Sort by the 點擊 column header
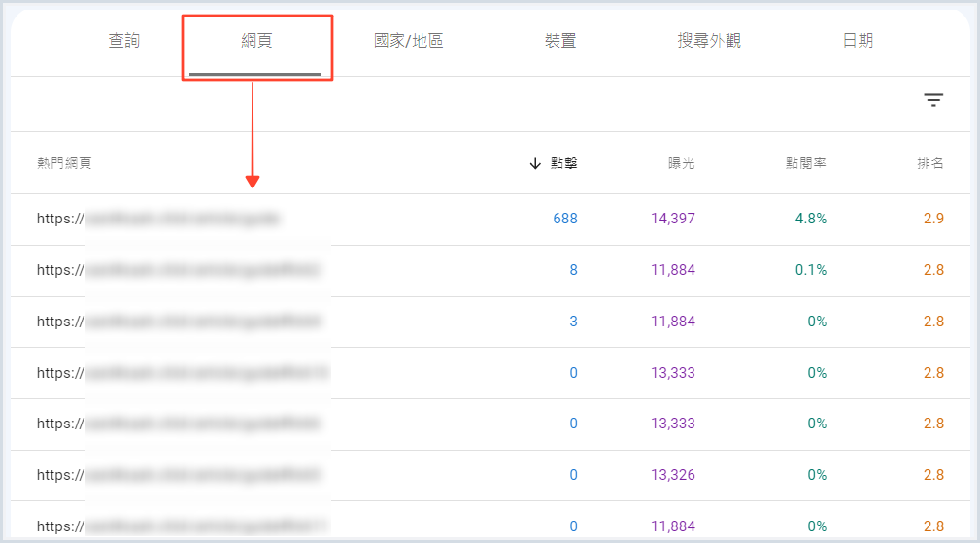The width and height of the screenshot is (980, 543). (x=563, y=163)
